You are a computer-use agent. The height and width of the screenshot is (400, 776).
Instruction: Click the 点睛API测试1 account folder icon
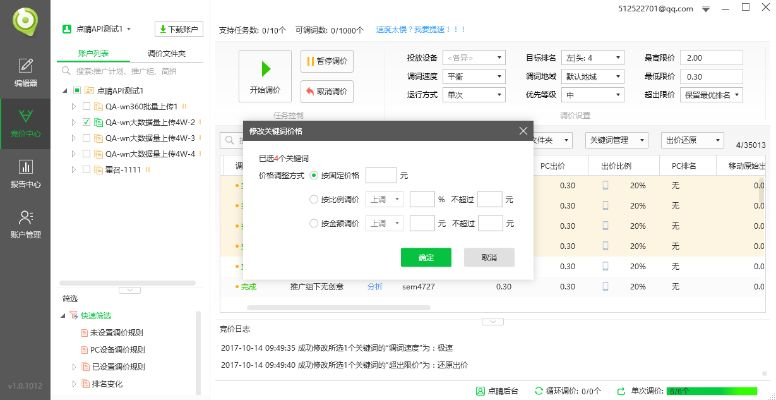pos(89,91)
